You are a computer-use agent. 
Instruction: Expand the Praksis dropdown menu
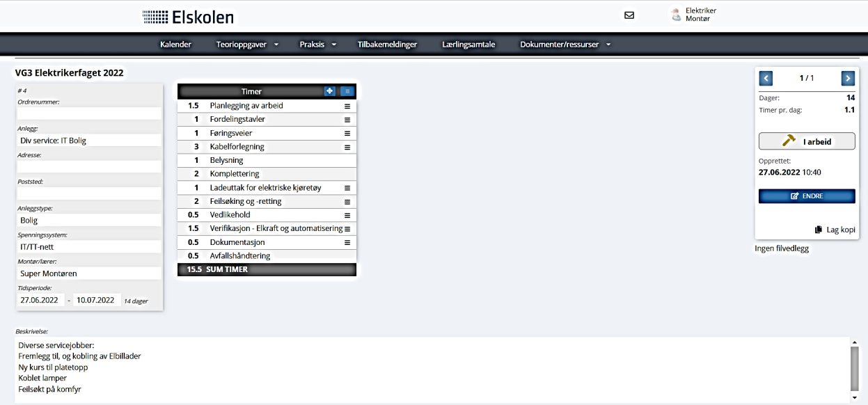317,45
